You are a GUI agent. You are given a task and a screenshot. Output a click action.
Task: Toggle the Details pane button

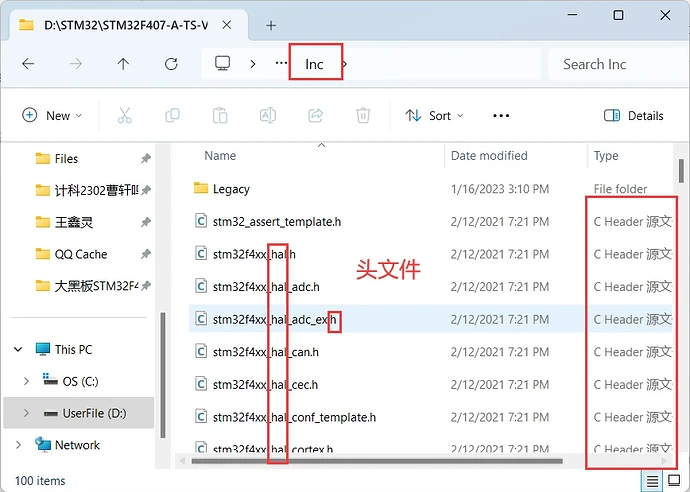[634, 116]
